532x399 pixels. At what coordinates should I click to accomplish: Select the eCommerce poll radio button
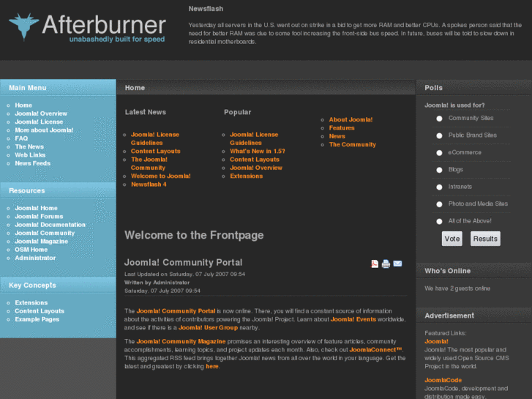pyautogui.click(x=439, y=153)
